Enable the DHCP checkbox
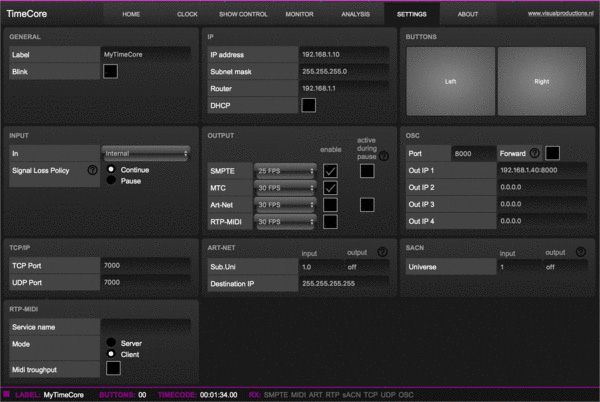 pos(308,105)
